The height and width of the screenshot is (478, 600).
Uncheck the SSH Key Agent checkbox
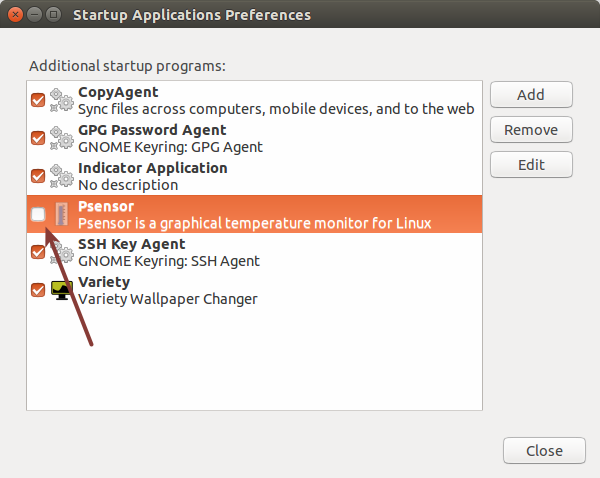38,252
